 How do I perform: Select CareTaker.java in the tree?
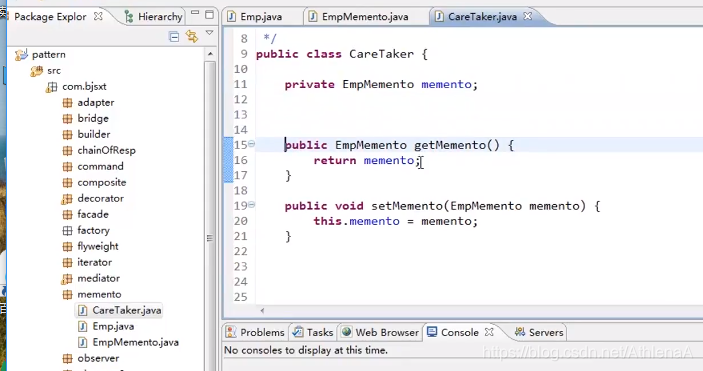(126, 310)
